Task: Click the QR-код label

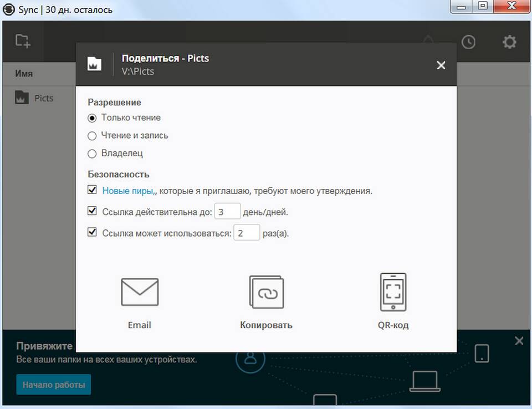Action: click(393, 325)
